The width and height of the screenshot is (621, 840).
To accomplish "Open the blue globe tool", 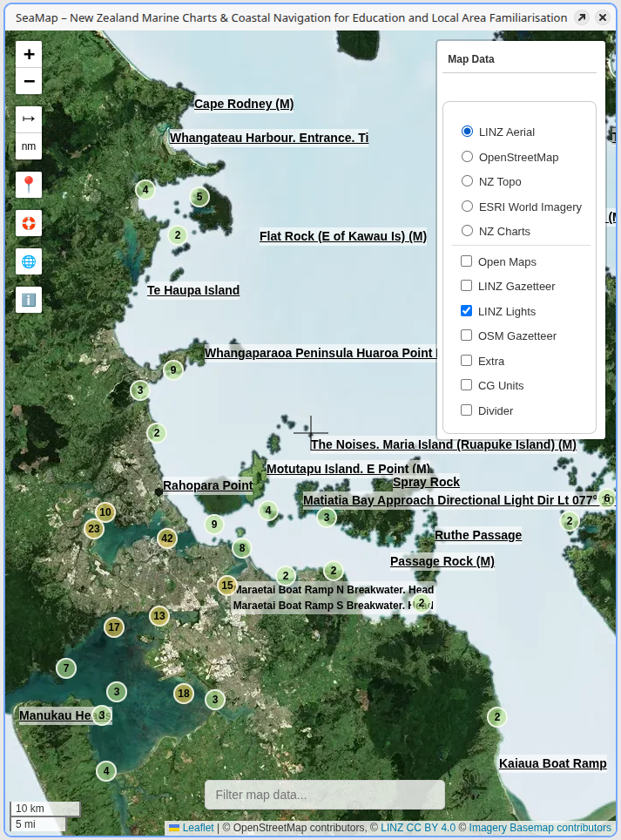I will pos(29,261).
